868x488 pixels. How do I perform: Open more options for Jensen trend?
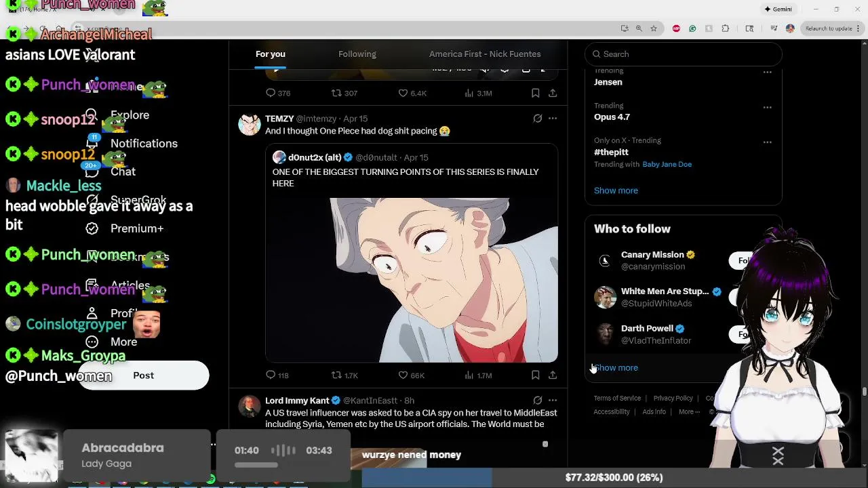click(x=767, y=72)
